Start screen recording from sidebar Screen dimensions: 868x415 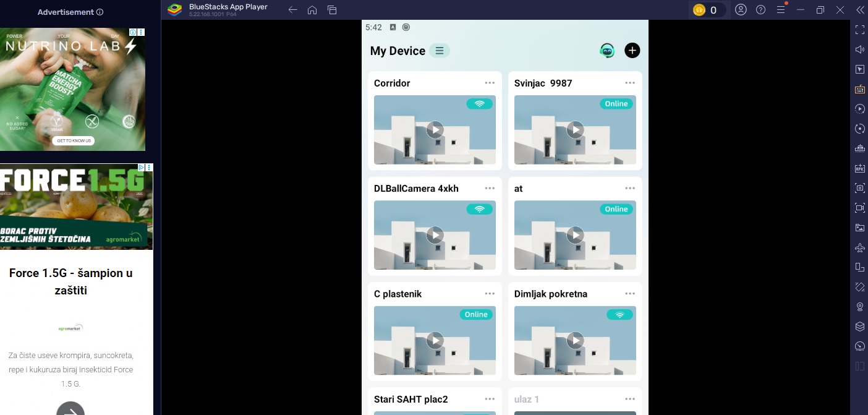point(859,208)
